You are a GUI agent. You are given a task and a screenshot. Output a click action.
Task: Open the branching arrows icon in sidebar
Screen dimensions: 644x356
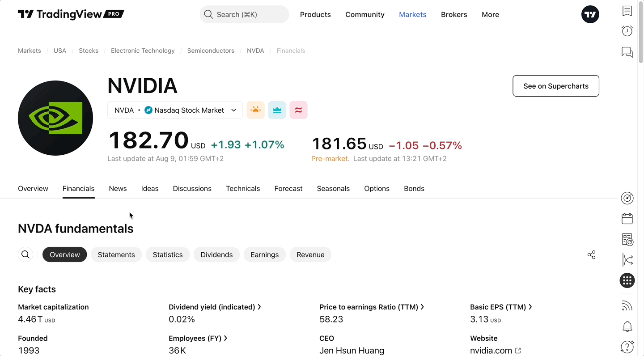click(x=627, y=260)
